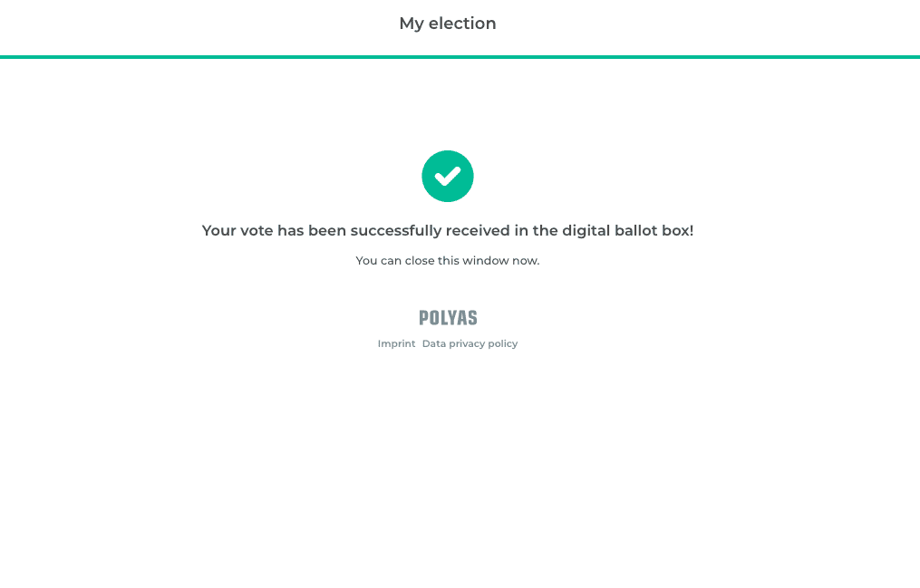Click 'You can close this window now' text
This screenshot has height=588, width=920.
448,261
